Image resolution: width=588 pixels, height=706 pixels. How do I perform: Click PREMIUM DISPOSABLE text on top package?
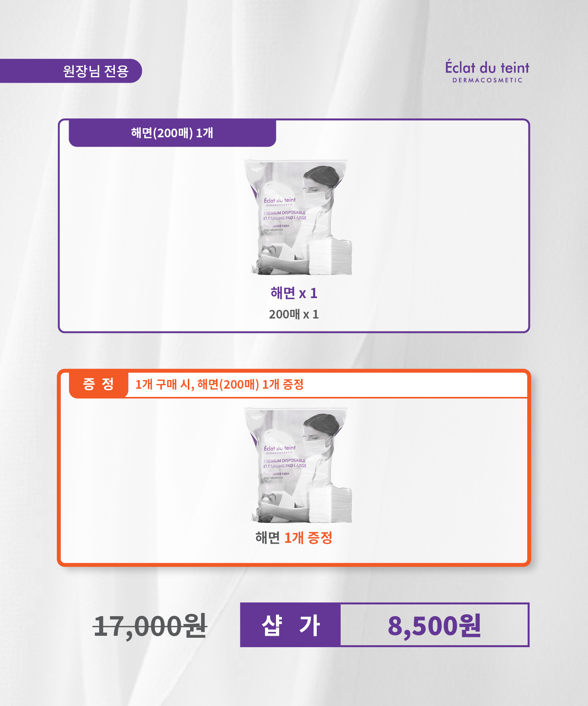pyautogui.click(x=285, y=213)
